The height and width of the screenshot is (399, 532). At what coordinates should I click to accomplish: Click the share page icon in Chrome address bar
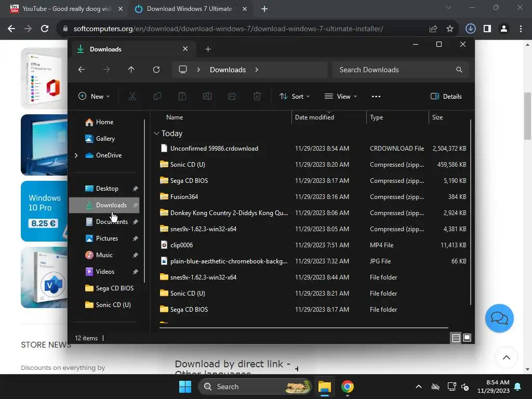click(433, 29)
